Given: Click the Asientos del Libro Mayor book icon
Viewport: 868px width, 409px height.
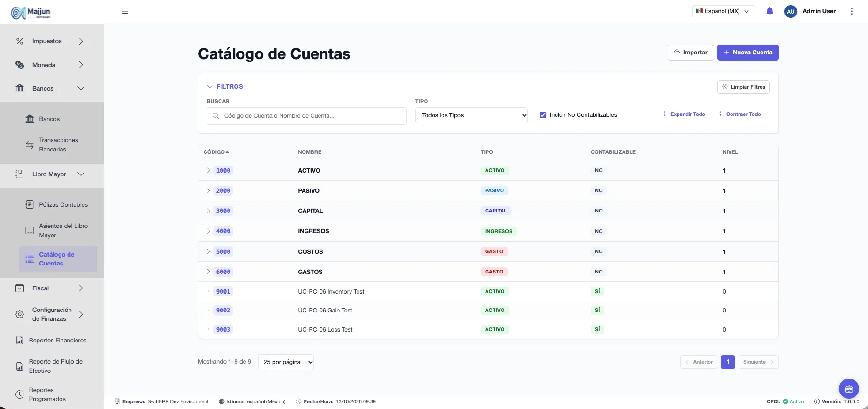Looking at the screenshot, I should pyautogui.click(x=30, y=230).
